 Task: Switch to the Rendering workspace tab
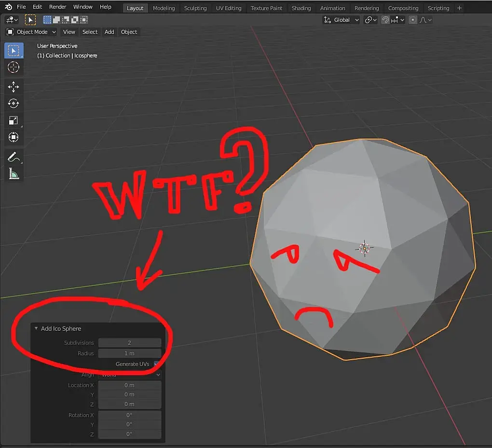click(x=367, y=8)
